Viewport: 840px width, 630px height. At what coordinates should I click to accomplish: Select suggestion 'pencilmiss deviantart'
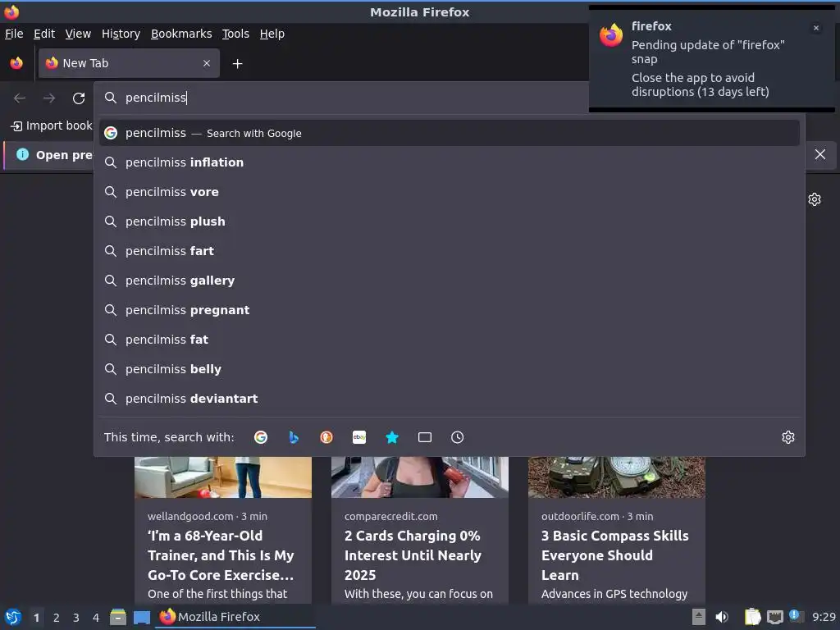click(x=449, y=399)
